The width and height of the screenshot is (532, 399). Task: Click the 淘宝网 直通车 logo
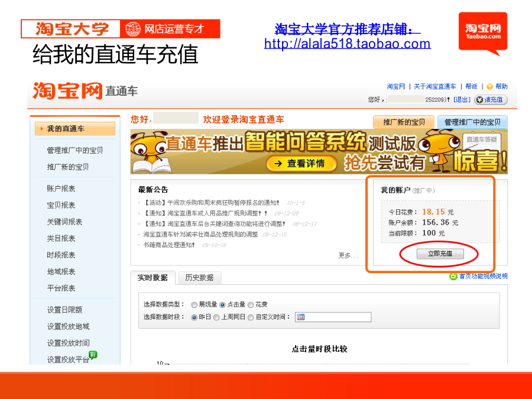click(x=85, y=91)
